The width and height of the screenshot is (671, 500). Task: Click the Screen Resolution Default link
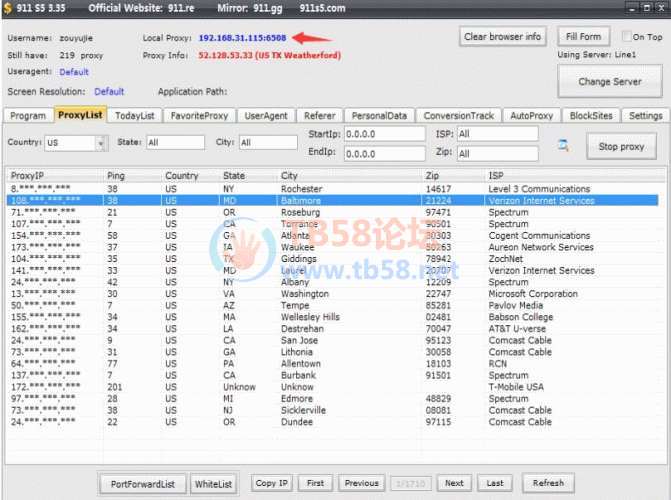109,92
